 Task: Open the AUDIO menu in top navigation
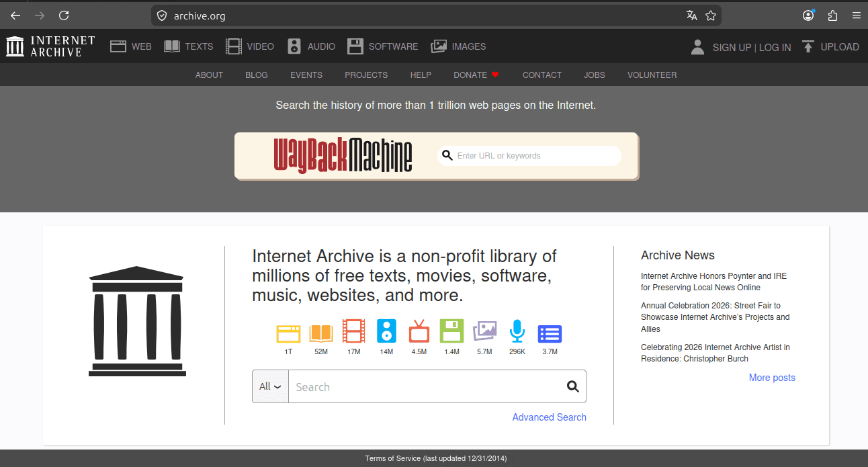(x=311, y=46)
